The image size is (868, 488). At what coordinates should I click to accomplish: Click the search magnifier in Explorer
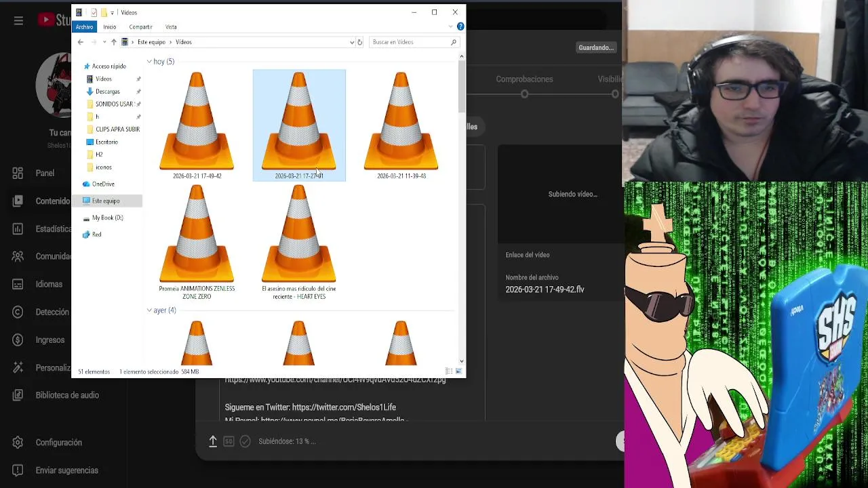(x=454, y=42)
